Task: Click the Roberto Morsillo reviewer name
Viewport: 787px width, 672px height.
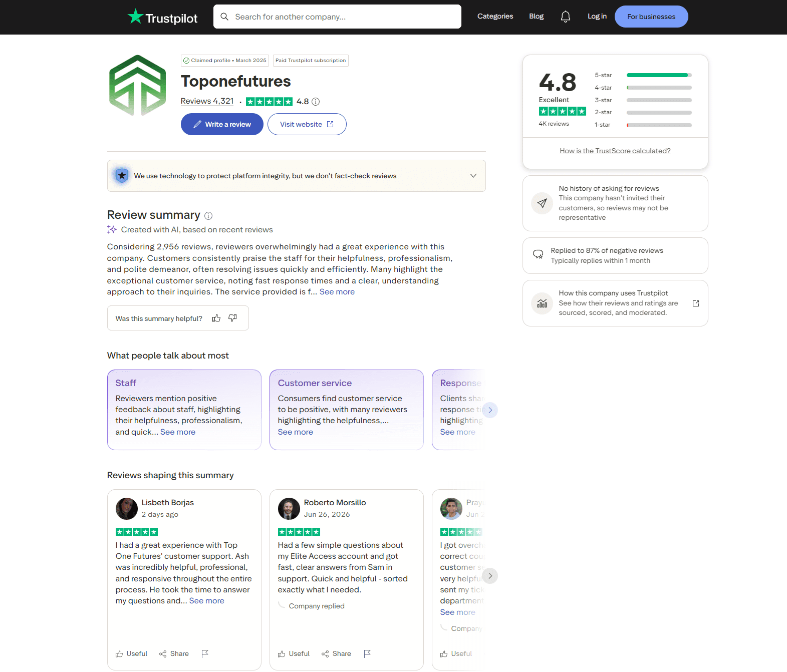Action: tap(335, 503)
